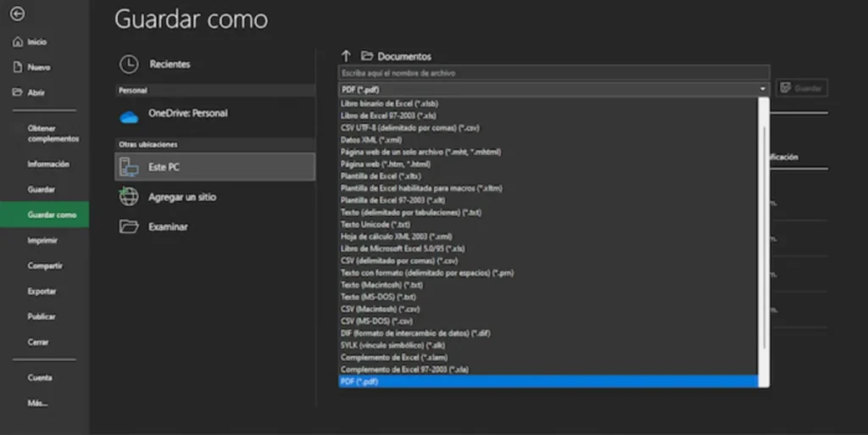This screenshot has width=868, height=435.
Task: Go up one folder level arrow
Action: click(346, 56)
